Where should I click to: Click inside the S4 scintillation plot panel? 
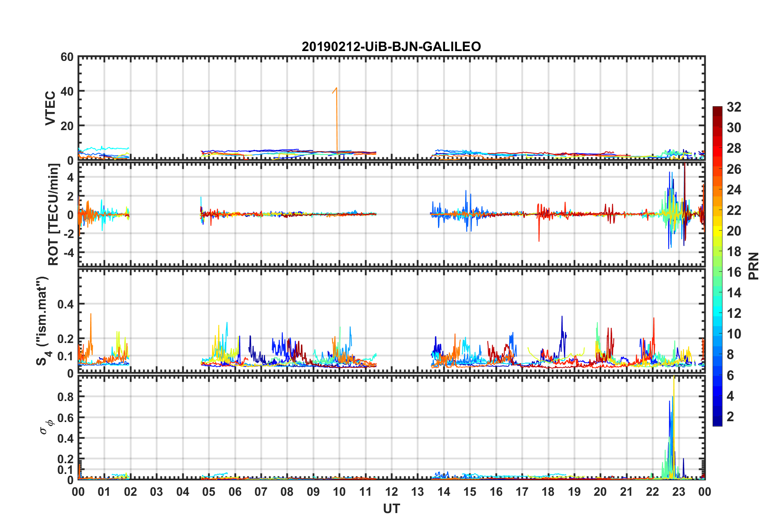pos(391,321)
